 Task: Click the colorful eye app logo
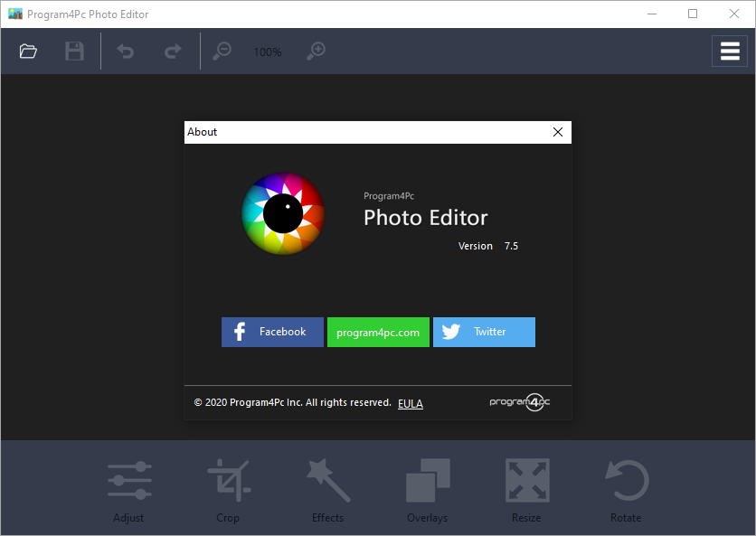283,213
